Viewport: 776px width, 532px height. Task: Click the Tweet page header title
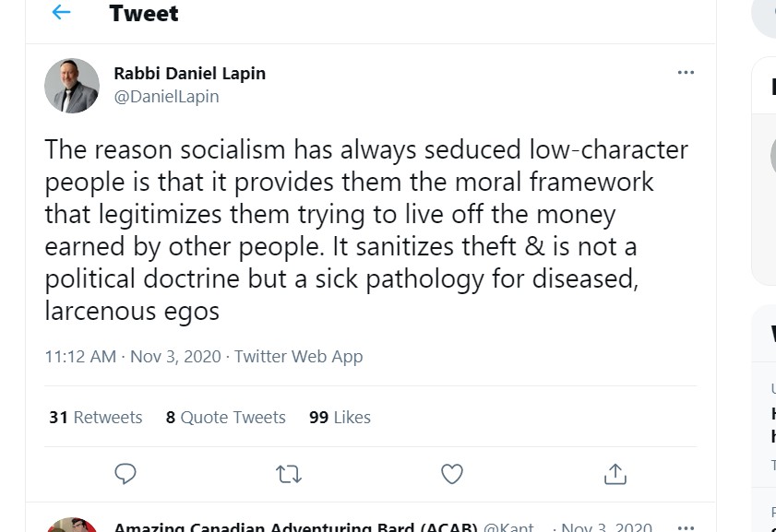(144, 14)
